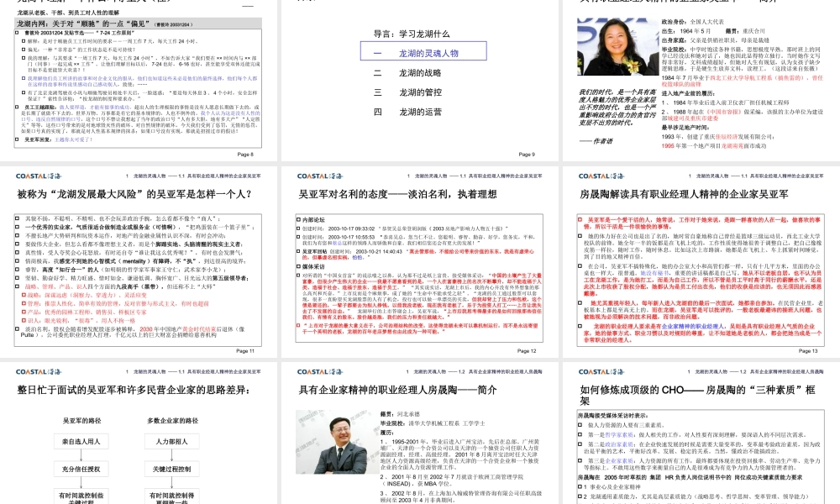840x504 pixels.
Task: Click COASTAL logo on the 如何修炼成顶级的 CHO slide
Action: click(x=601, y=372)
